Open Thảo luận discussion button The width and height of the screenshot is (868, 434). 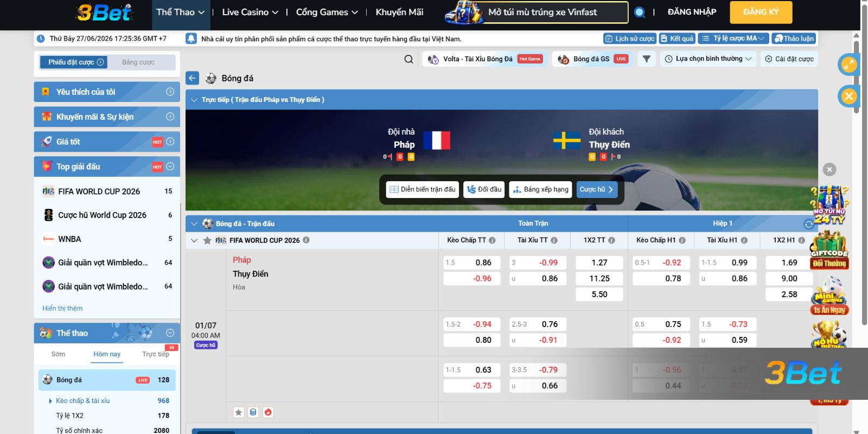[x=794, y=39]
